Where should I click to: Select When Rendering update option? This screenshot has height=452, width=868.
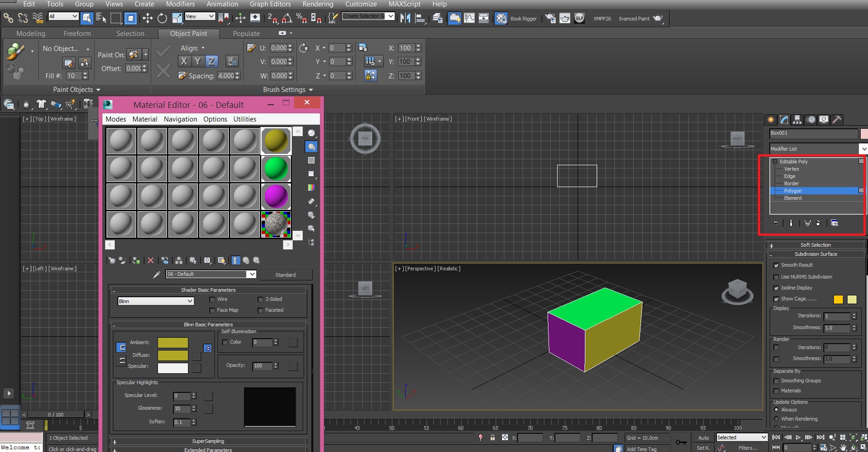[776, 419]
